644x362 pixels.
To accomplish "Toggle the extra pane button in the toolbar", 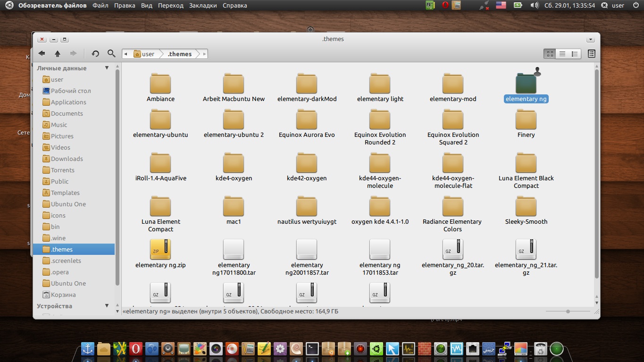I will click(592, 54).
